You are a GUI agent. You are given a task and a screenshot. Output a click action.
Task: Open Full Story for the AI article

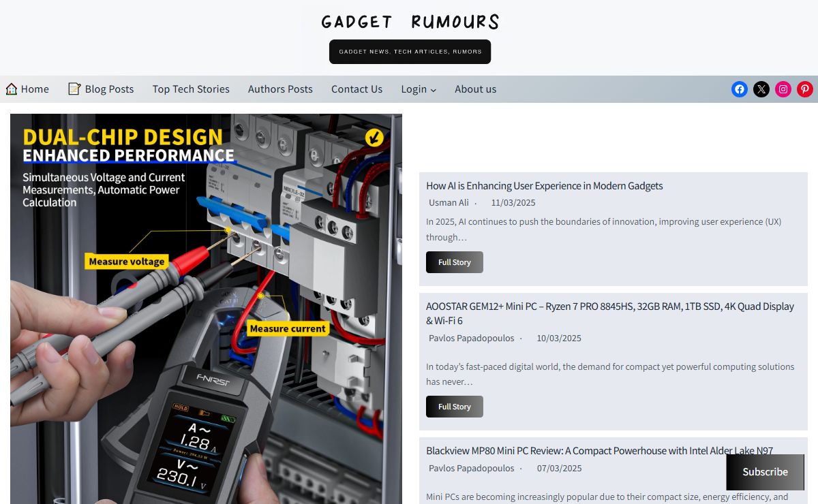coord(455,262)
